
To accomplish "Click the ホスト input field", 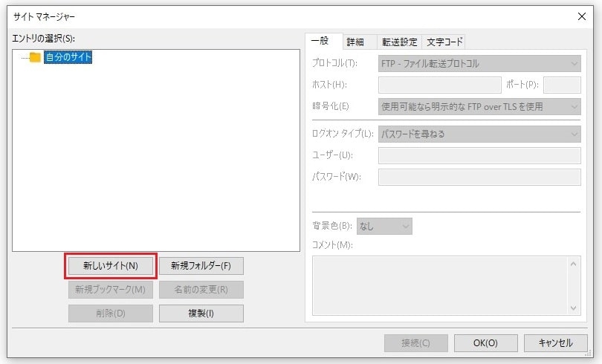I will click(x=440, y=85).
